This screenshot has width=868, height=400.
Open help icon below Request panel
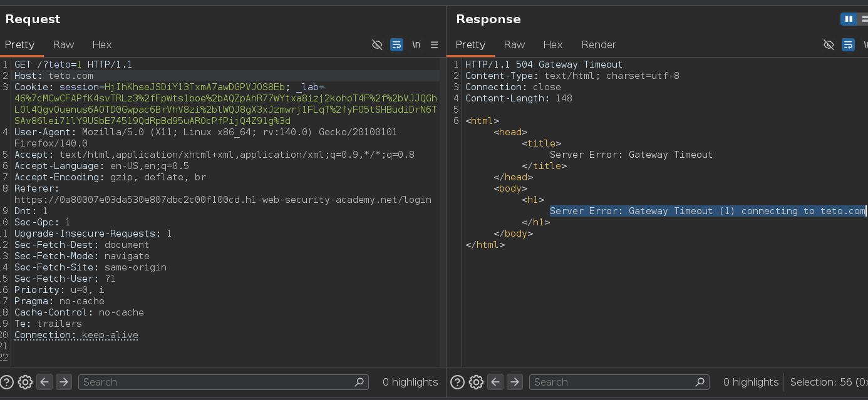pyautogui.click(x=7, y=382)
